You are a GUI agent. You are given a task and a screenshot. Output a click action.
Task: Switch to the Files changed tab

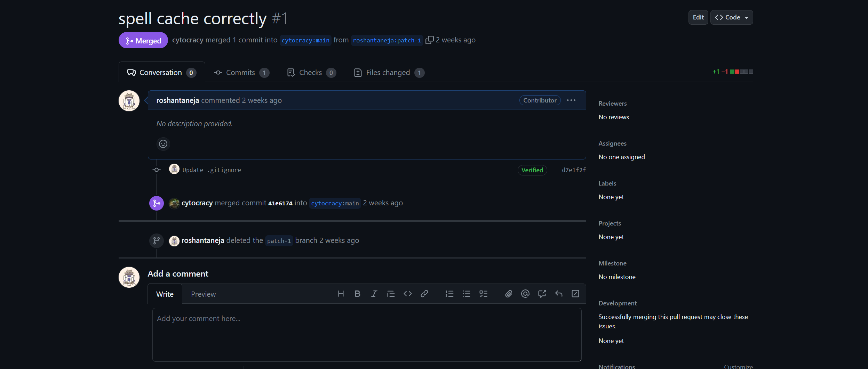coord(389,73)
